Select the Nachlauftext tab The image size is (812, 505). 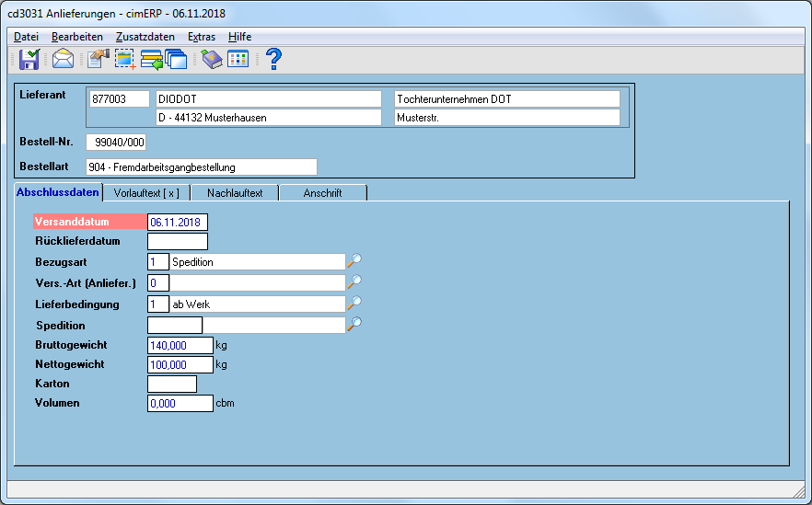click(235, 193)
